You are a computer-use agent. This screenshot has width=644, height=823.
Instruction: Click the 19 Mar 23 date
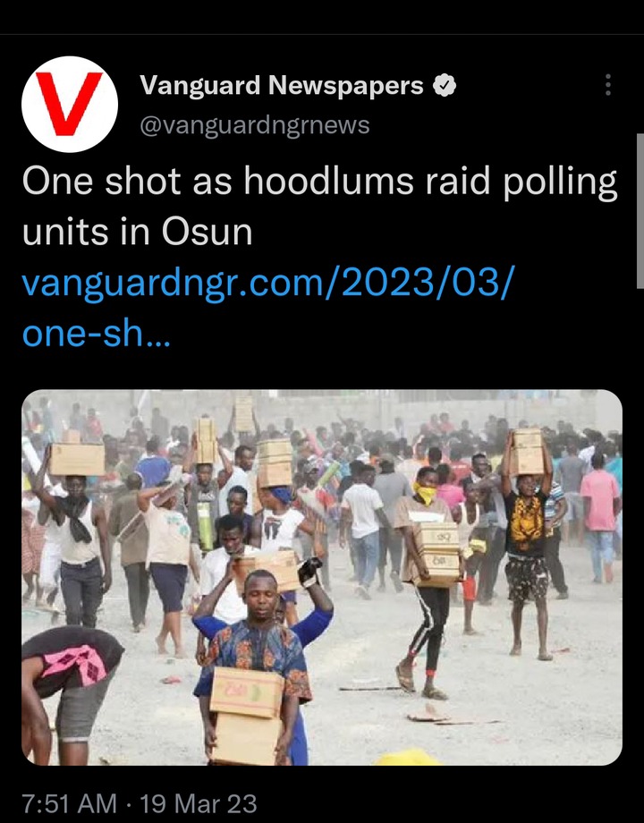199,803
